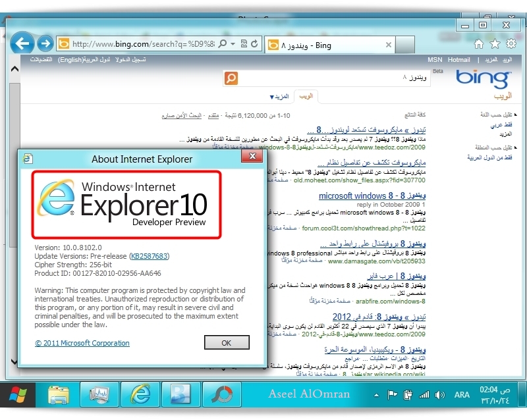This screenshot has width=527, height=420.
Task: Click the IE page icon in dialog title
Action: point(28,159)
